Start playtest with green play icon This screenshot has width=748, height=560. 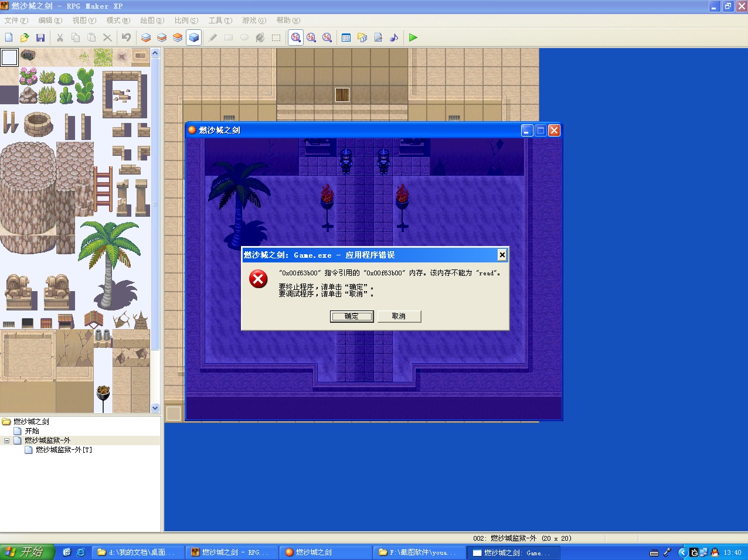(413, 37)
